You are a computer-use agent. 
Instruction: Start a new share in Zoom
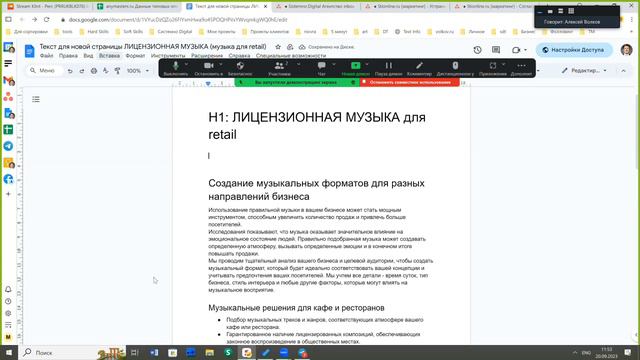[356, 68]
